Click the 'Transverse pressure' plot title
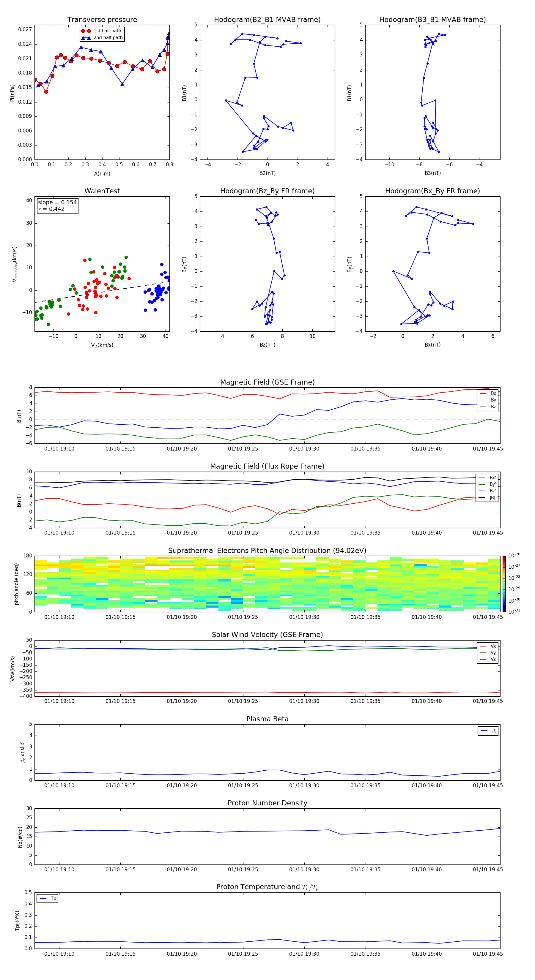535x980 pixels. [x=102, y=20]
